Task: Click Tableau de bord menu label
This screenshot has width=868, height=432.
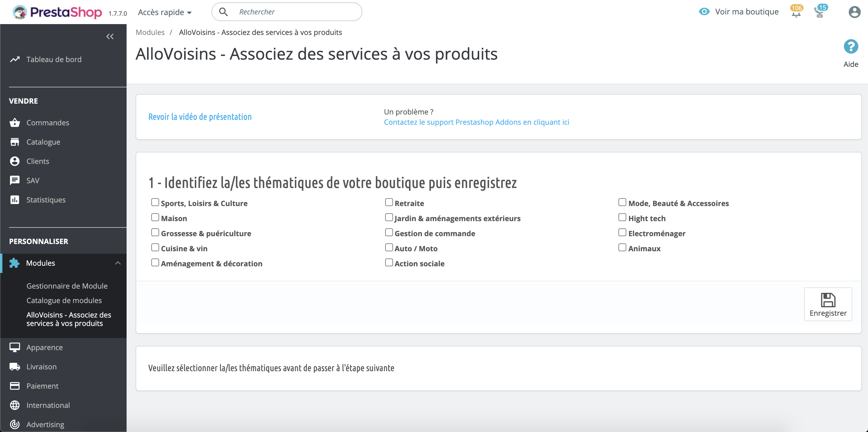Action: 54,59
